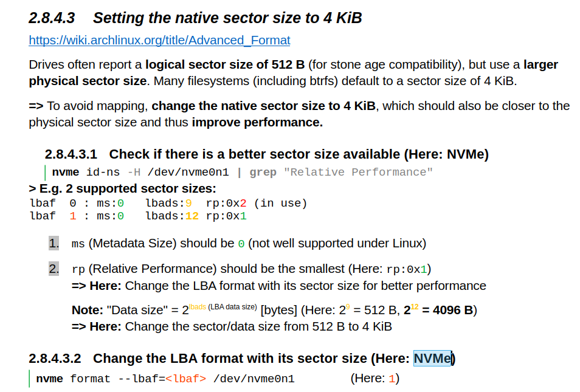Click the "rp (Relative Performance)" list item text
Screen dimensions: 580x392
[x=251, y=269]
